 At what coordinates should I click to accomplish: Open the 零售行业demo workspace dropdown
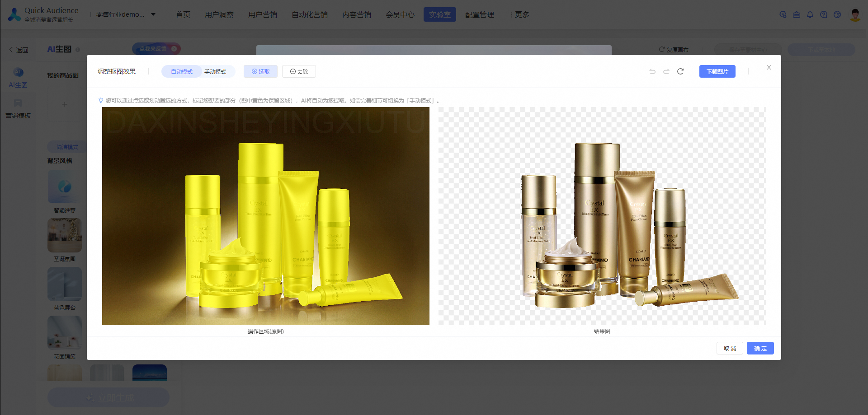126,14
